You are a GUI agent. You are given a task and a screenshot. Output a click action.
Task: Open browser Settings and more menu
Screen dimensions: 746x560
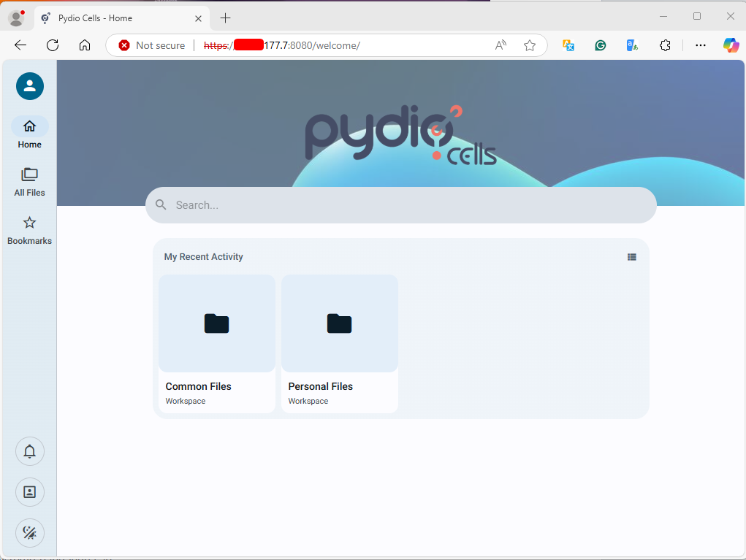(x=700, y=45)
